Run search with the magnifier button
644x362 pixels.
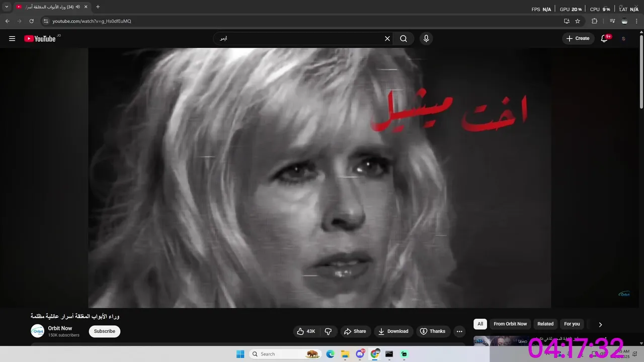pos(404,39)
